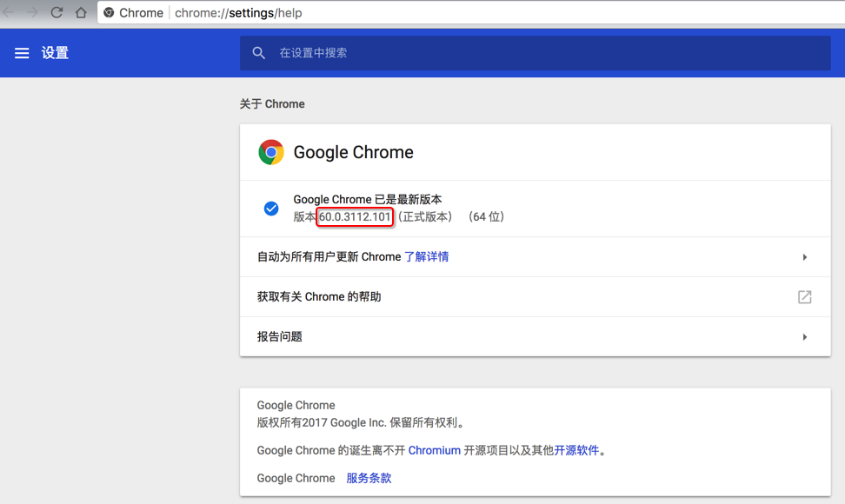
Task: Click the Chrome label in the address bar
Action: pos(141,12)
